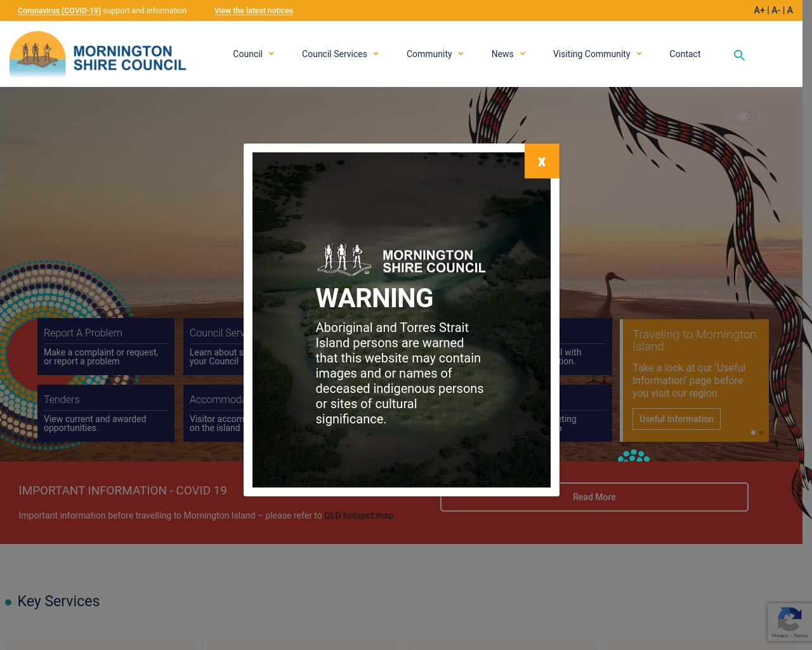
Task: Click the Mornington Shire Council logo
Action: [97, 55]
